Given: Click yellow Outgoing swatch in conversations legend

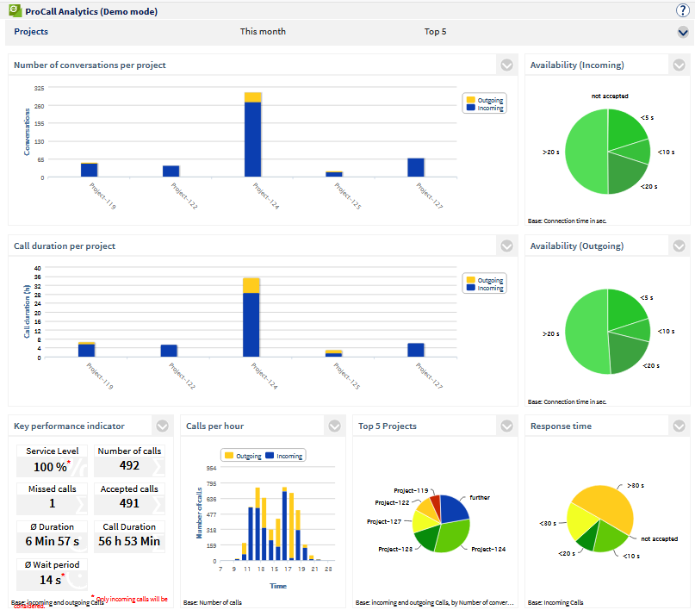Looking at the screenshot, I should click(471, 100).
